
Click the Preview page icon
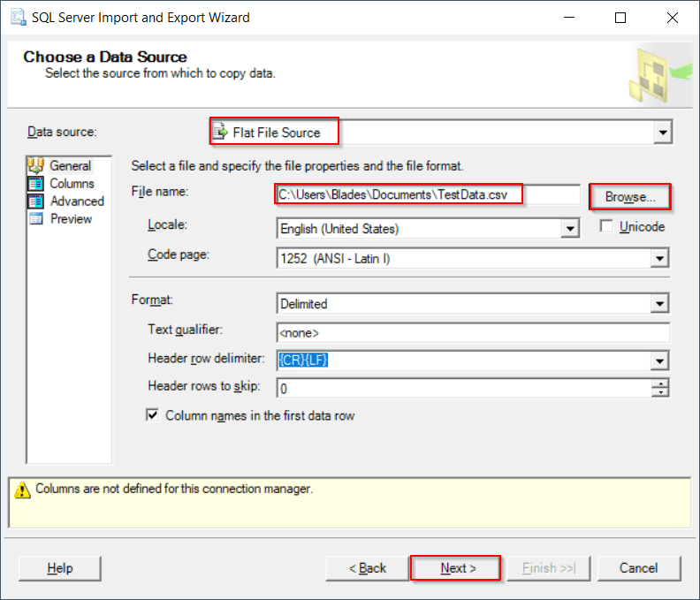(x=35, y=219)
